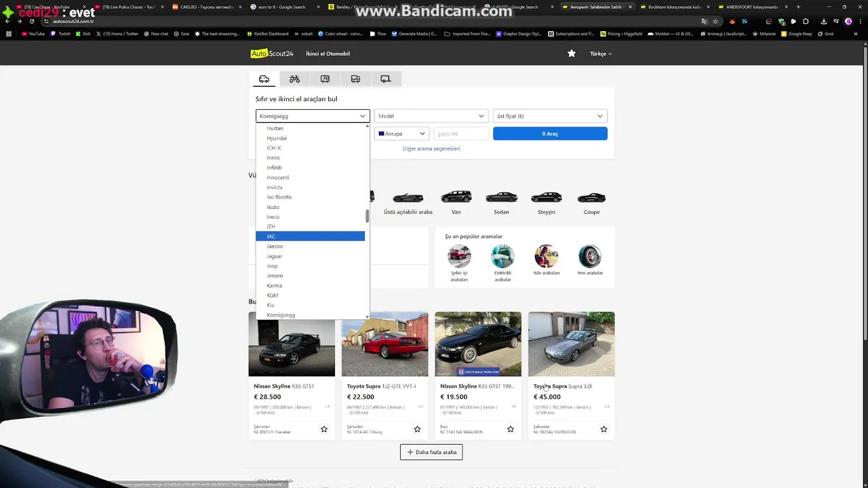The height and width of the screenshot is (488, 868).
Task: Select Ineos in make list
Action: click(310, 158)
